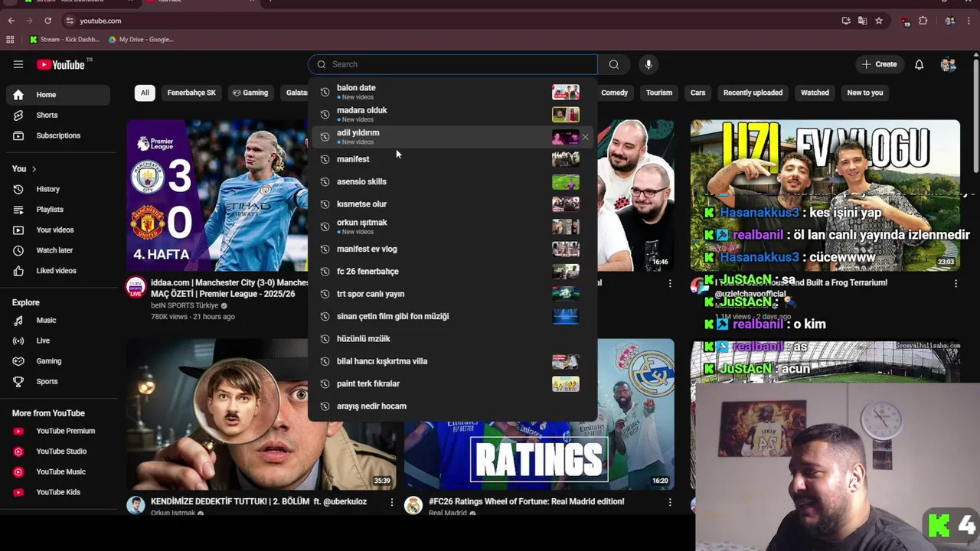Click the search magnifier button
Viewport: 980px width, 551px height.
613,64
